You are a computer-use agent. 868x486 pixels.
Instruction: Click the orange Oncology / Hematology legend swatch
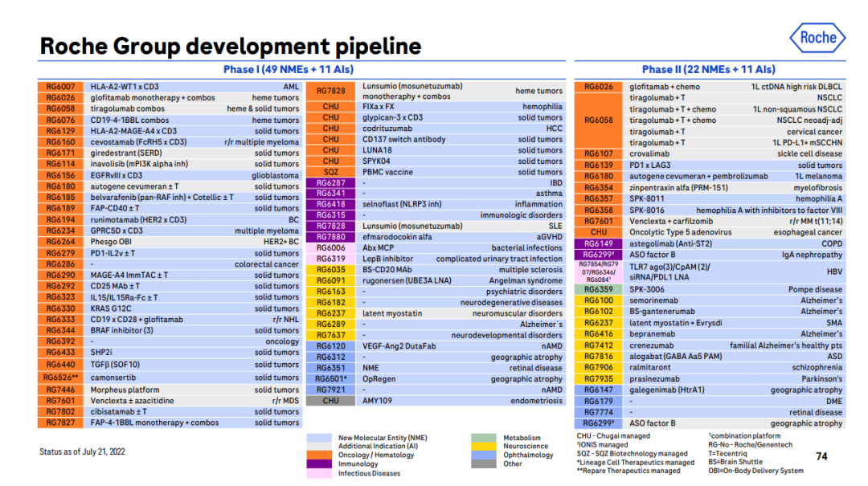(319, 455)
